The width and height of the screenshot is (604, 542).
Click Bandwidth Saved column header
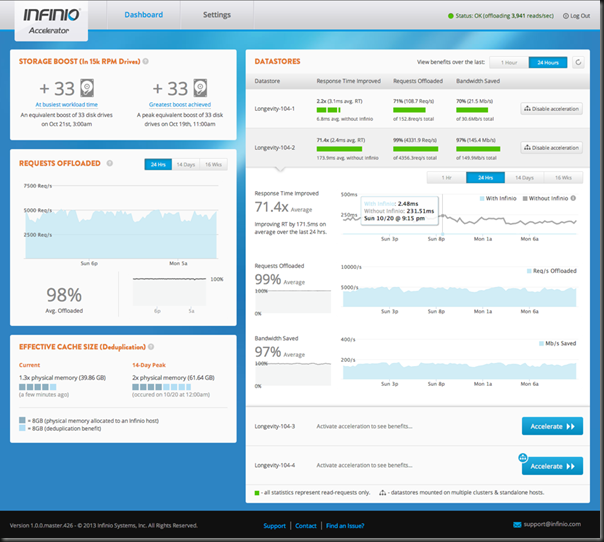pyautogui.click(x=478, y=81)
